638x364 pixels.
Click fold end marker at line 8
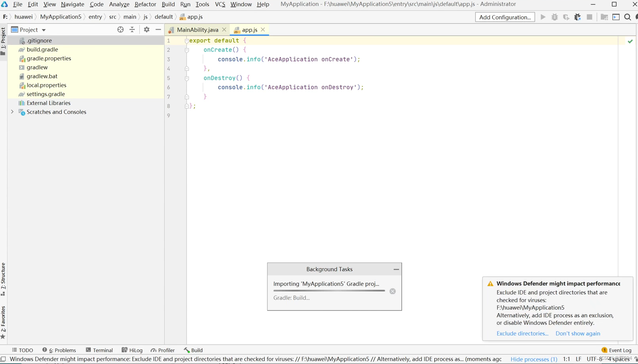click(x=186, y=106)
